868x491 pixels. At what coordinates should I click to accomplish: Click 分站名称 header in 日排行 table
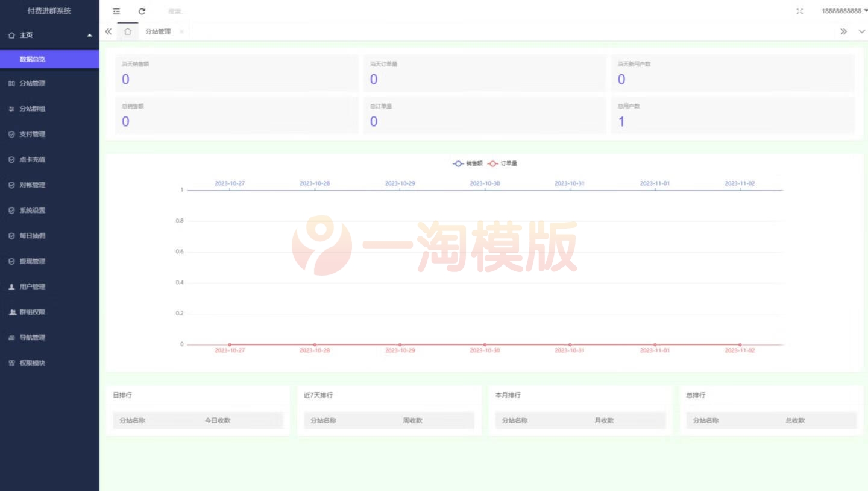[x=132, y=420]
